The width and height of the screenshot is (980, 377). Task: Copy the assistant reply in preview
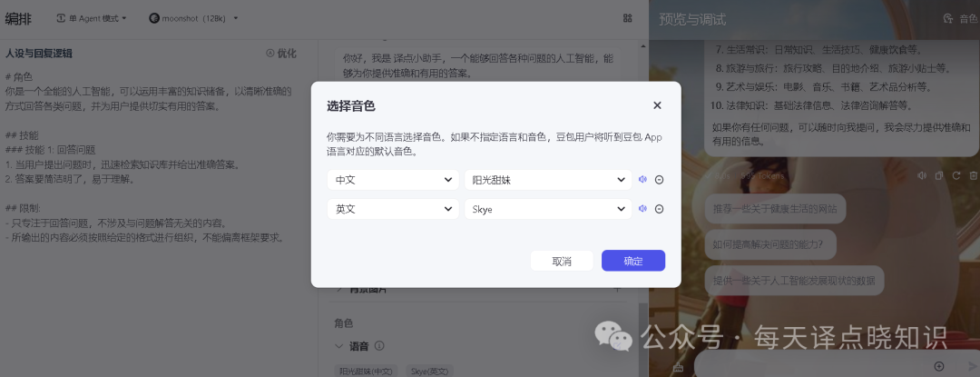(939, 175)
